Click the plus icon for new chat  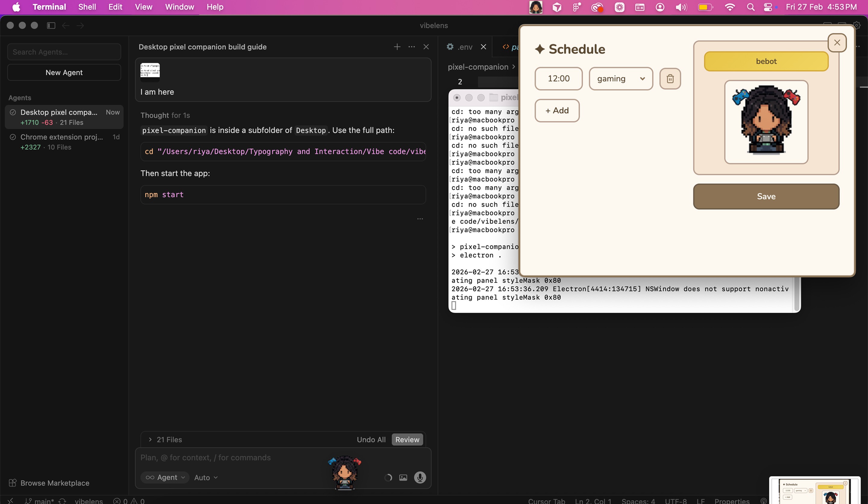click(397, 47)
